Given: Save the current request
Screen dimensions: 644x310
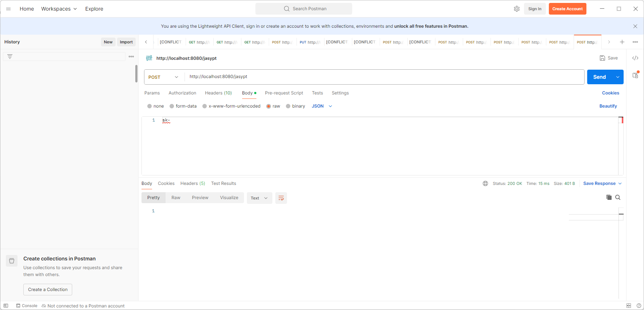Looking at the screenshot, I should (x=609, y=58).
